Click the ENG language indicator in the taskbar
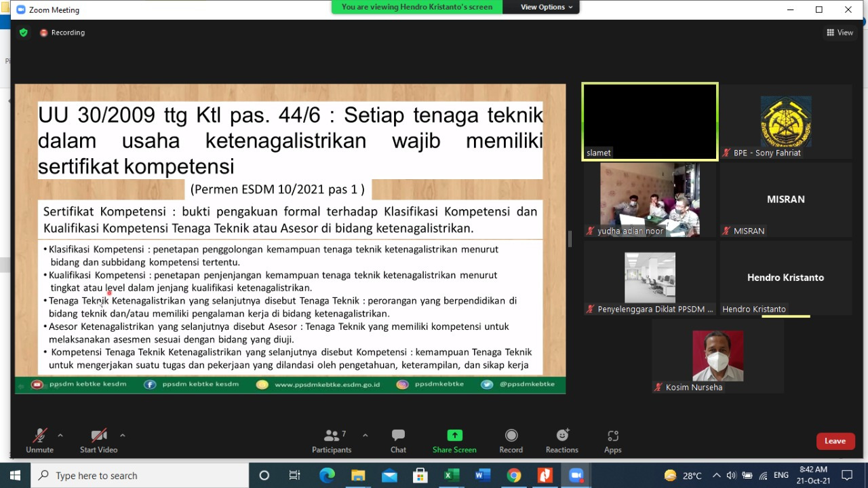This screenshot has width=868, height=488. [780, 475]
